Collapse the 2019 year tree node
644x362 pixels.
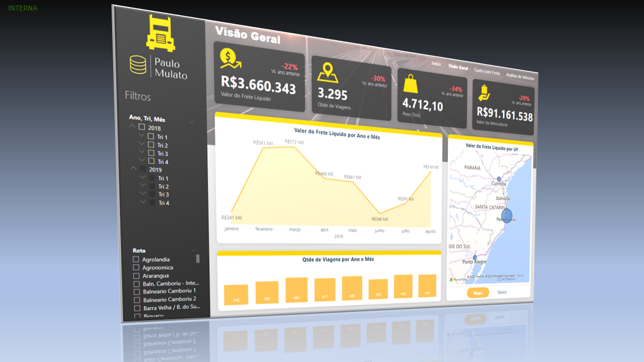click(134, 168)
